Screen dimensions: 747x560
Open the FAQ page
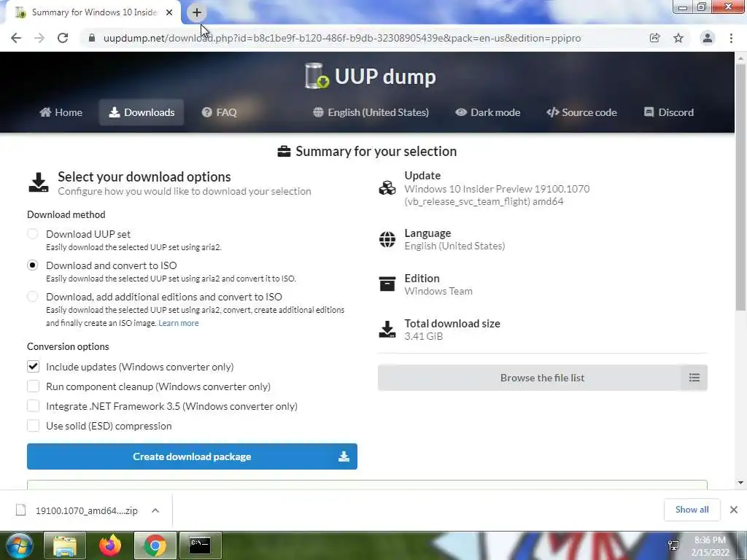point(219,112)
